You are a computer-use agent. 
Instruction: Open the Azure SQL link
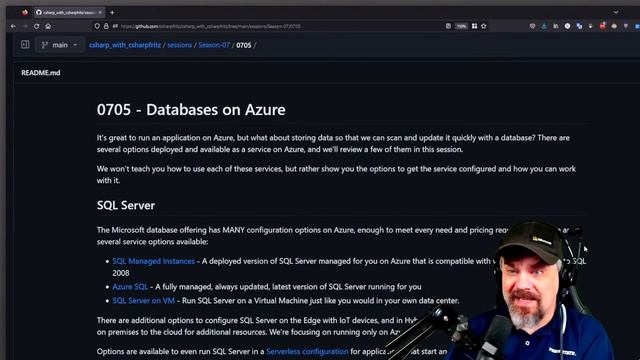(130, 287)
